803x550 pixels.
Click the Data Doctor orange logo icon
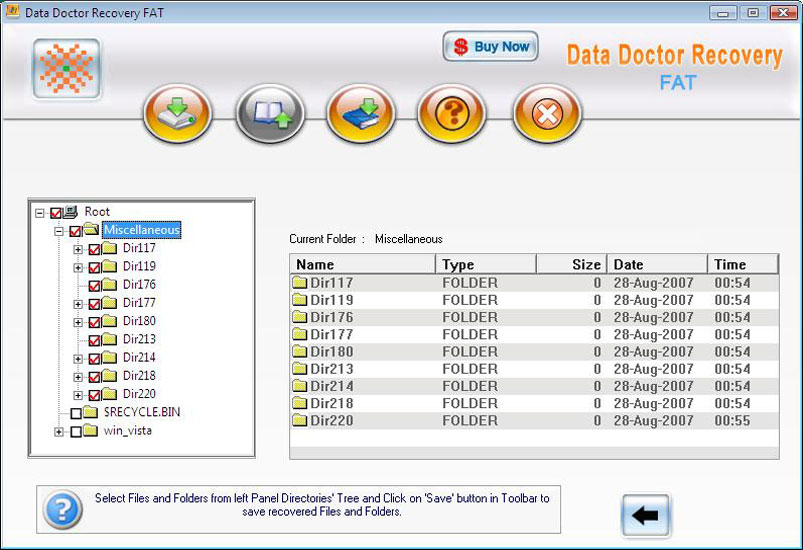(x=67, y=69)
